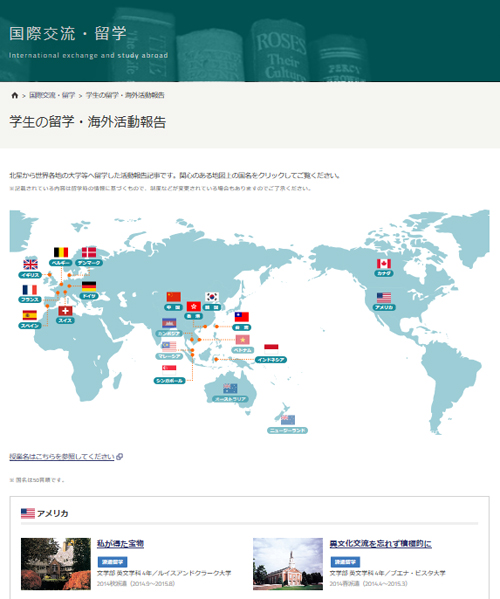Open the 国際交流・留学 breadcrumb link
The width and height of the screenshot is (500, 599).
[52, 95]
